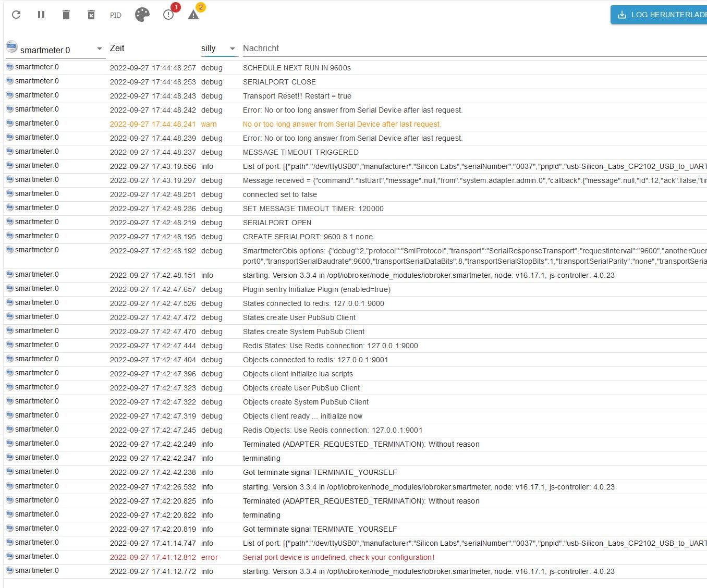Click smartmeter.0 source in the warn row
This screenshot has width=707, height=588.
tap(37, 123)
